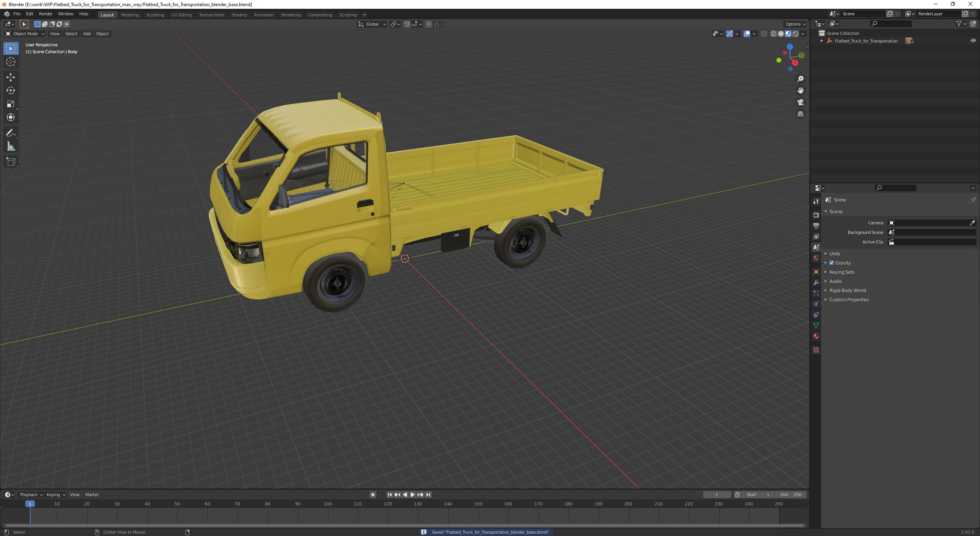
Task: Switch to the Shading workspace tab
Action: [x=239, y=15]
